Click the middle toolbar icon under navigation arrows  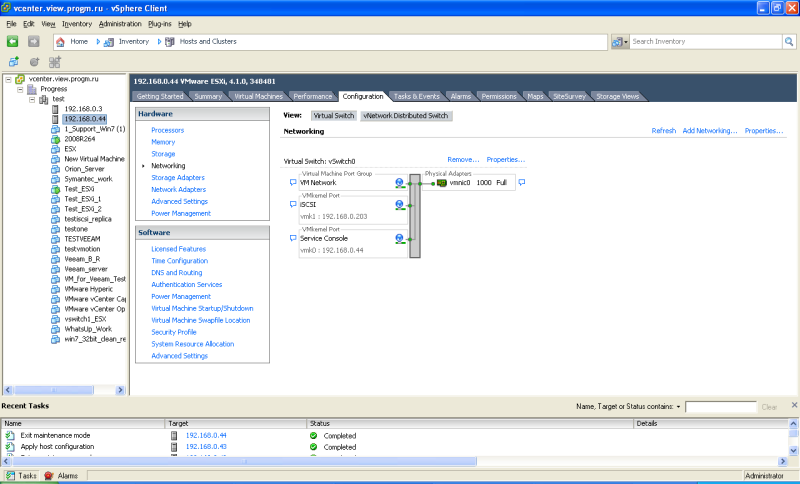click(34, 62)
